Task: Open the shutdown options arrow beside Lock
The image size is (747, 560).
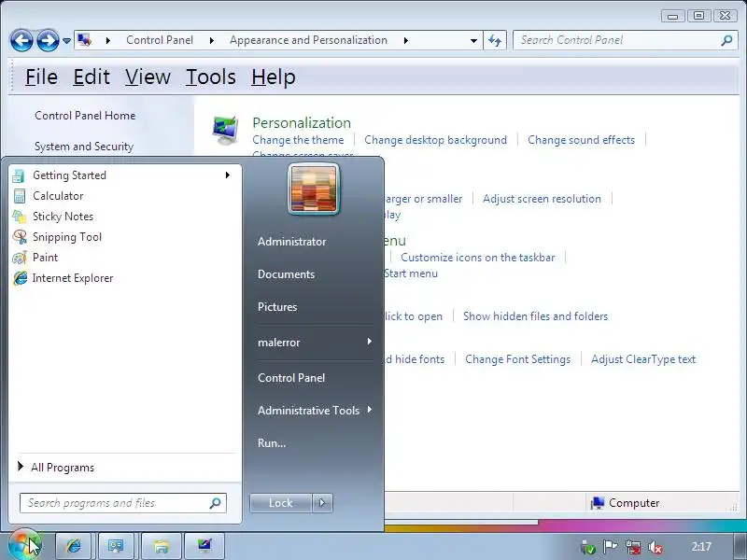Action: (322, 502)
